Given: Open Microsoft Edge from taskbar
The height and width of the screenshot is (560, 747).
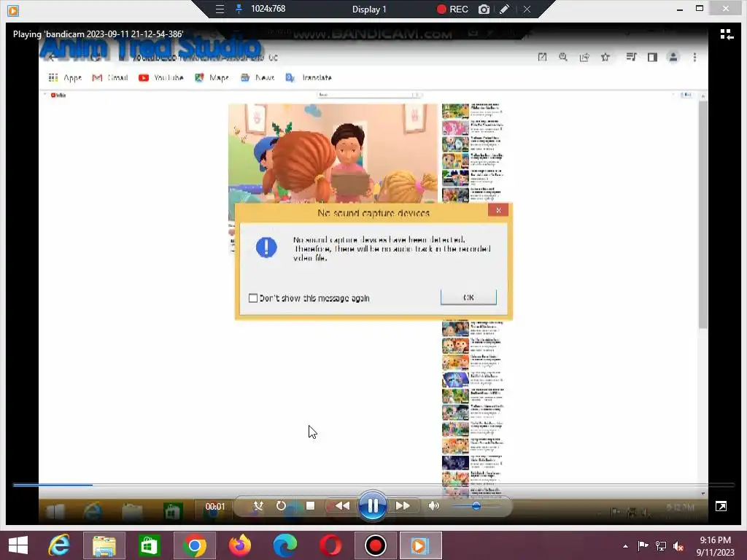Looking at the screenshot, I should pos(285,545).
